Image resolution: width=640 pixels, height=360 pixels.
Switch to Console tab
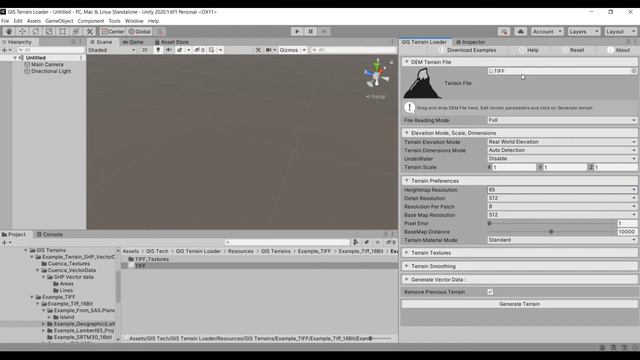pyautogui.click(x=50, y=234)
